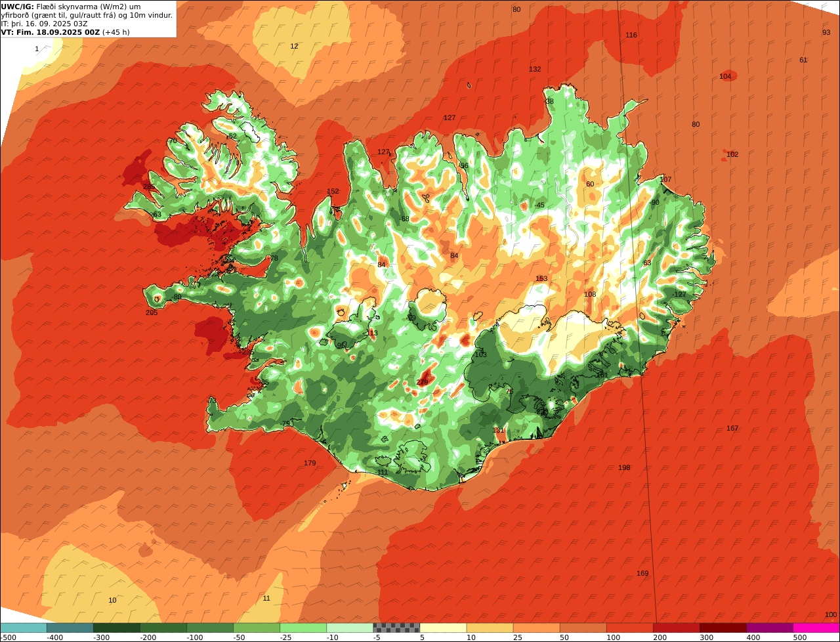Viewport: 840px width, 642px height.
Task: Click the flux value -90 on the map
Action: [x=654, y=202]
